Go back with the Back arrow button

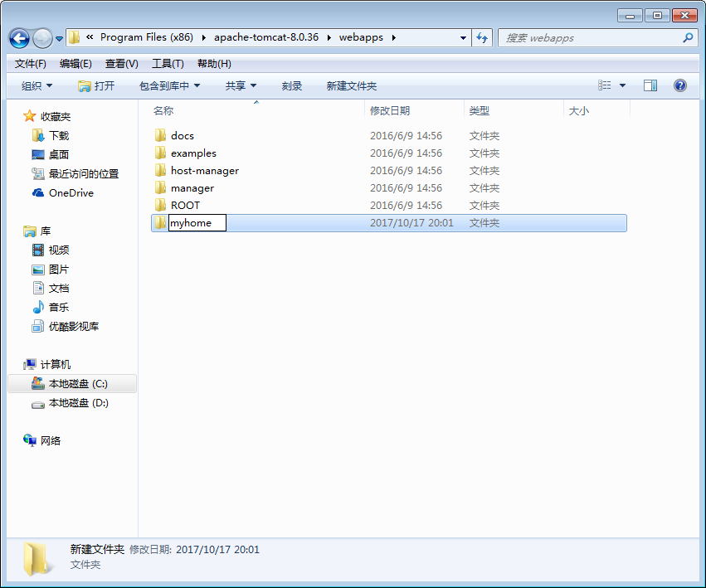pyautogui.click(x=19, y=38)
